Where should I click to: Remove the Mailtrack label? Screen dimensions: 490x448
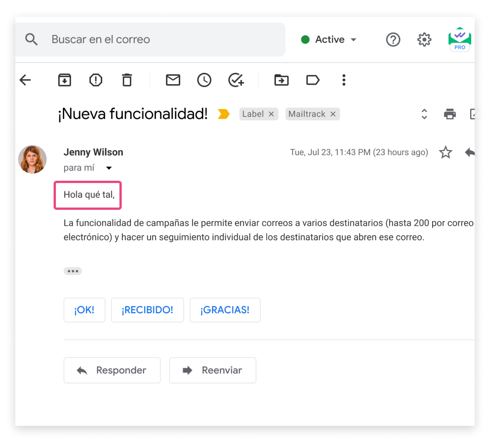click(333, 114)
